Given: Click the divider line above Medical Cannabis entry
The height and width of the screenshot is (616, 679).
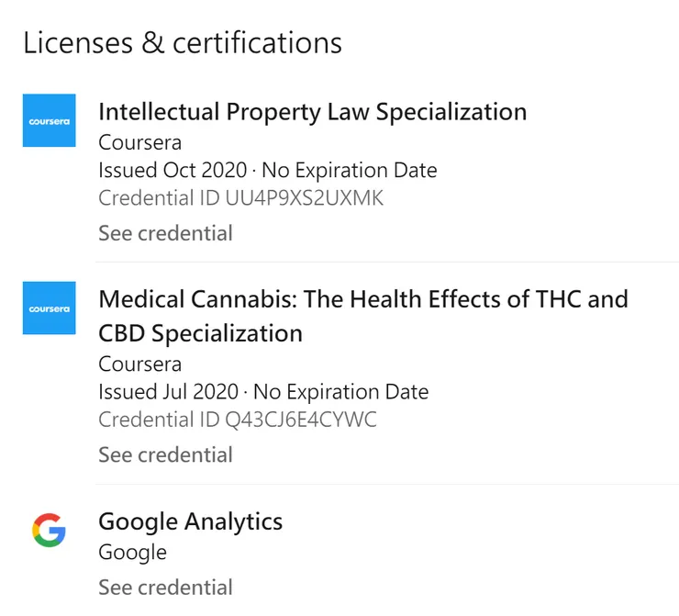Looking at the screenshot, I should pyautogui.click(x=386, y=262).
